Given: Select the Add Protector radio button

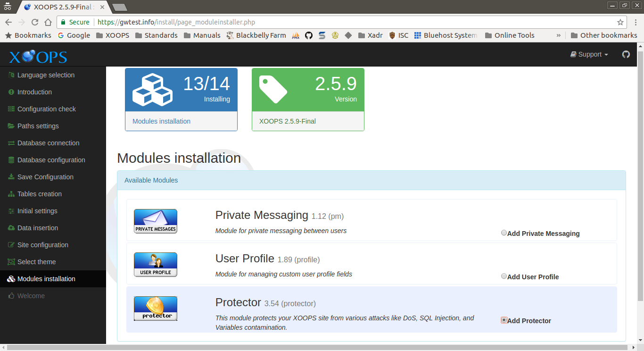Looking at the screenshot, I should click(x=504, y=320).
